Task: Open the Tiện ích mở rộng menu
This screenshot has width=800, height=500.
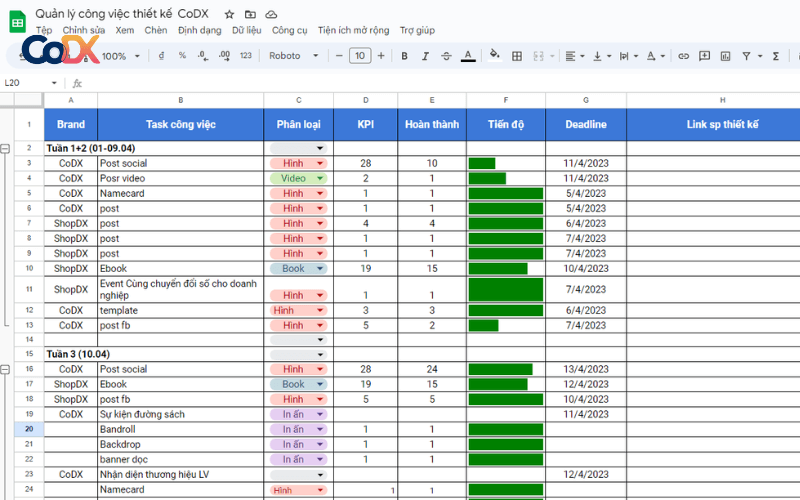Action: pyautogui.click(x=353, y=30)
